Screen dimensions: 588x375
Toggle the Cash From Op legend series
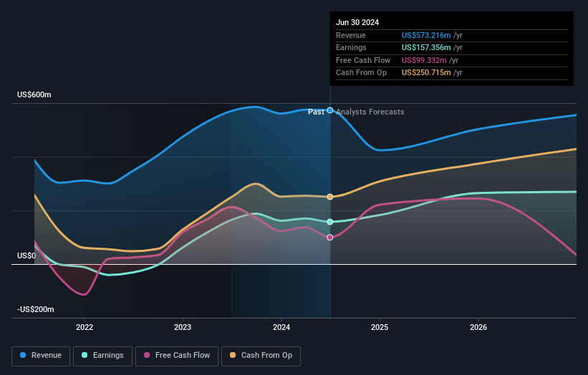pyautogui.click(x=261, y=356)
